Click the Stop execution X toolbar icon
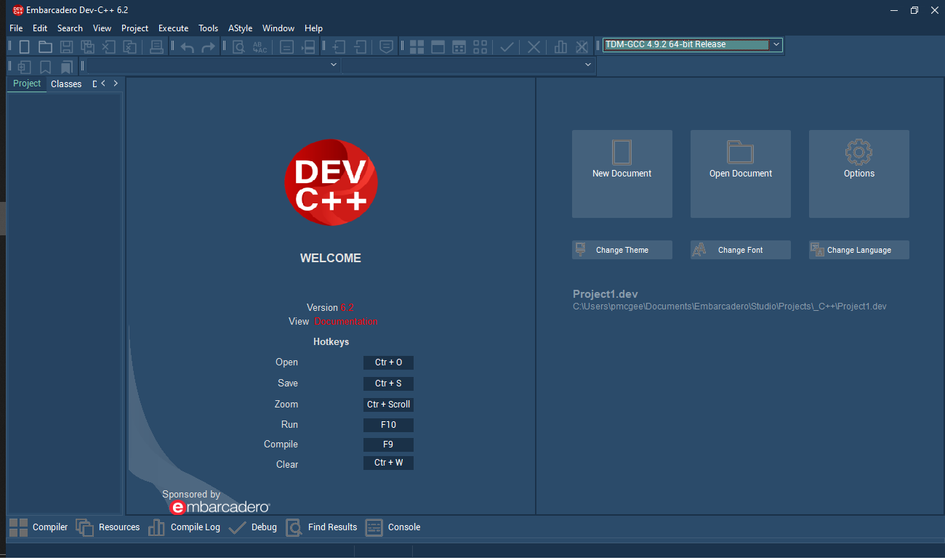 (x=534, y=47)
